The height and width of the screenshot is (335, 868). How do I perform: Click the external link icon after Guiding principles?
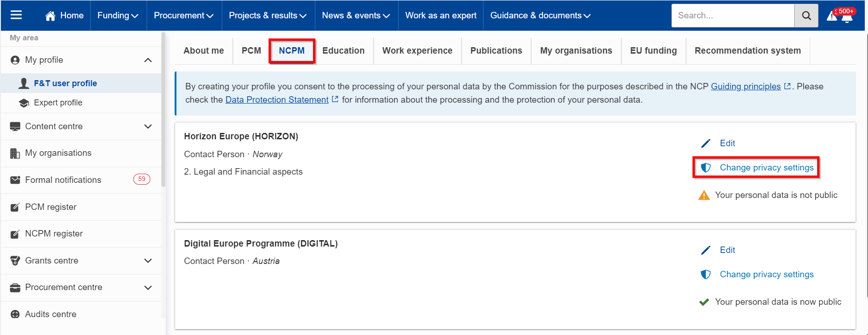(x=787, y=86)
